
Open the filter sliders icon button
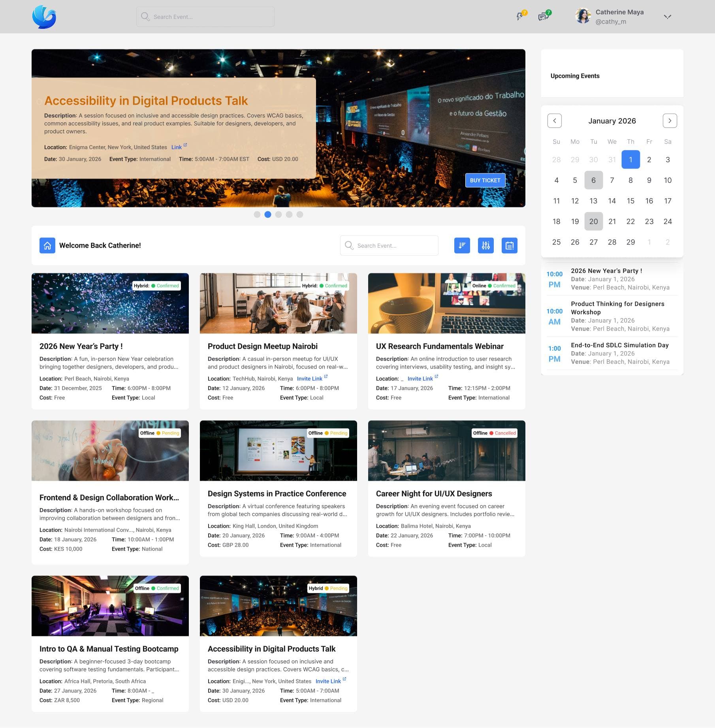[x=486, y=245]
